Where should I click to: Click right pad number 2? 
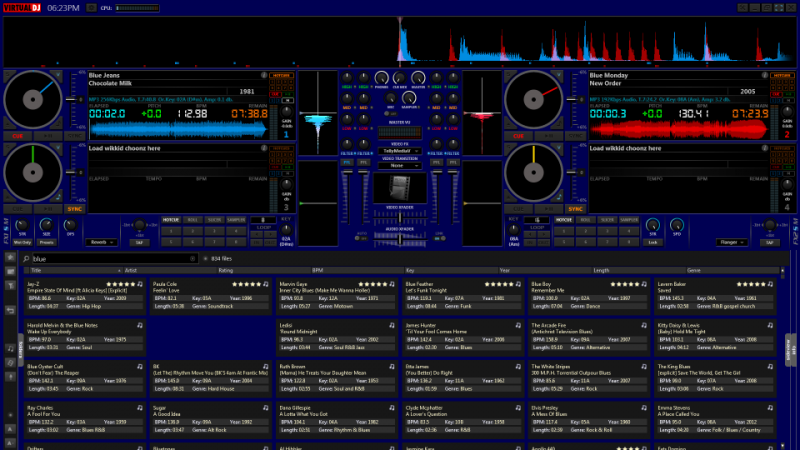(x=585, y=231)
